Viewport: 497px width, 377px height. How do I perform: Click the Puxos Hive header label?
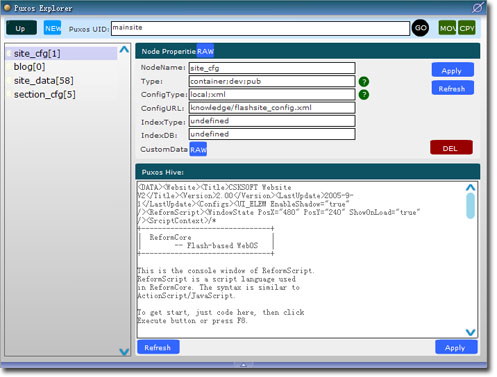(162, 172)
